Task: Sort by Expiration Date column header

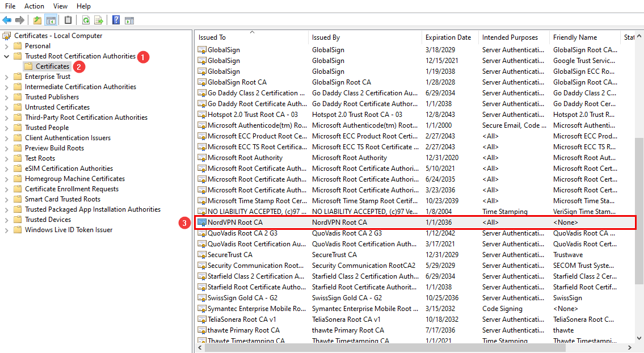Action: coord(448,37)
